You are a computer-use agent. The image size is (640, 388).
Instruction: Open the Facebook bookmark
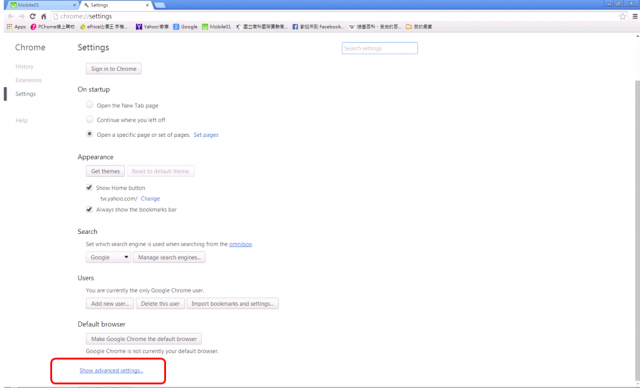[x=318, y=27]
